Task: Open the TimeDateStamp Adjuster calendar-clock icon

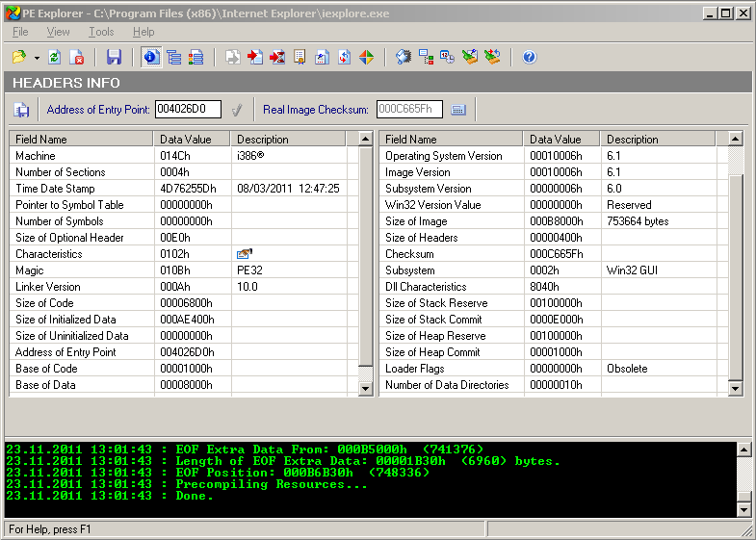Action: tap(448, 58)
